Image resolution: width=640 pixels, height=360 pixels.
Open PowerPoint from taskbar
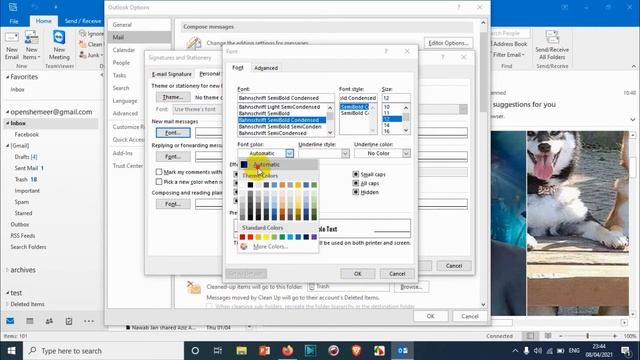coord(264,351)
